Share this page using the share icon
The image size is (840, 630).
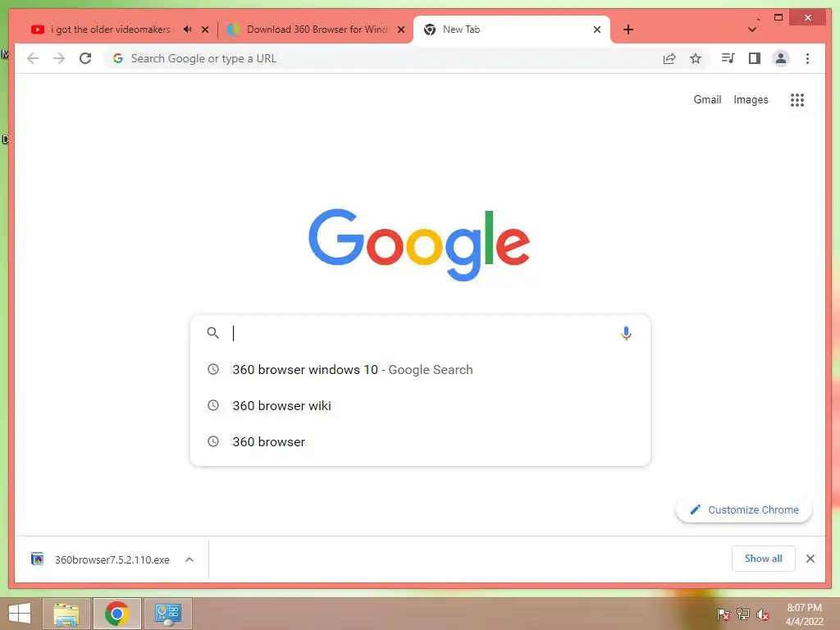669,58
